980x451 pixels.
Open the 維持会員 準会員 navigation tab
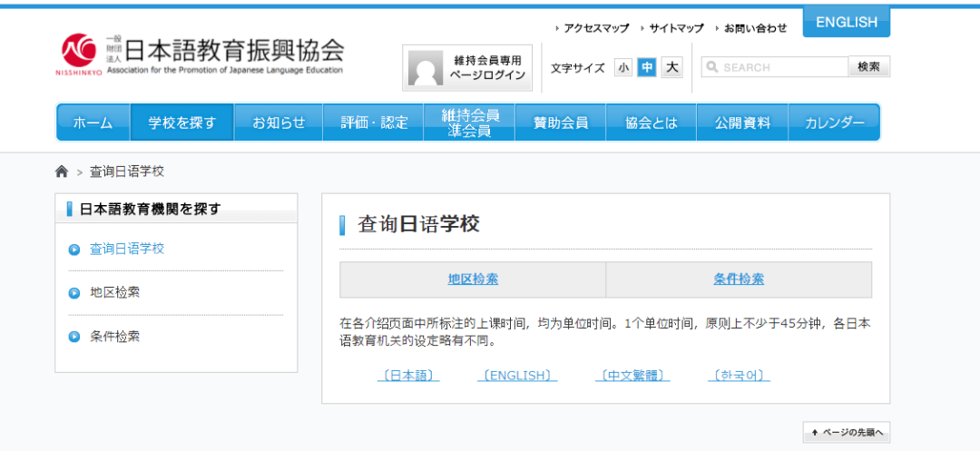coord(470,123)
